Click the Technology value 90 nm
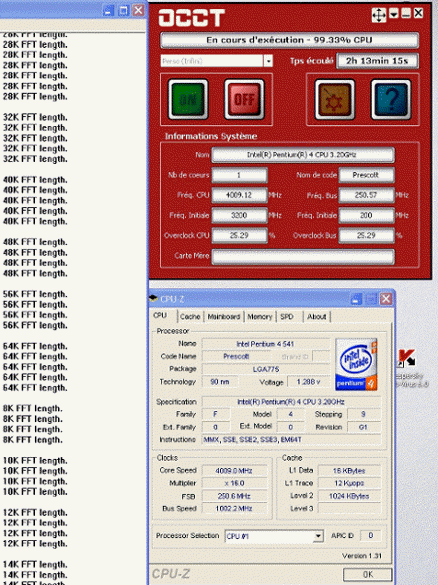 click(220, 382)
